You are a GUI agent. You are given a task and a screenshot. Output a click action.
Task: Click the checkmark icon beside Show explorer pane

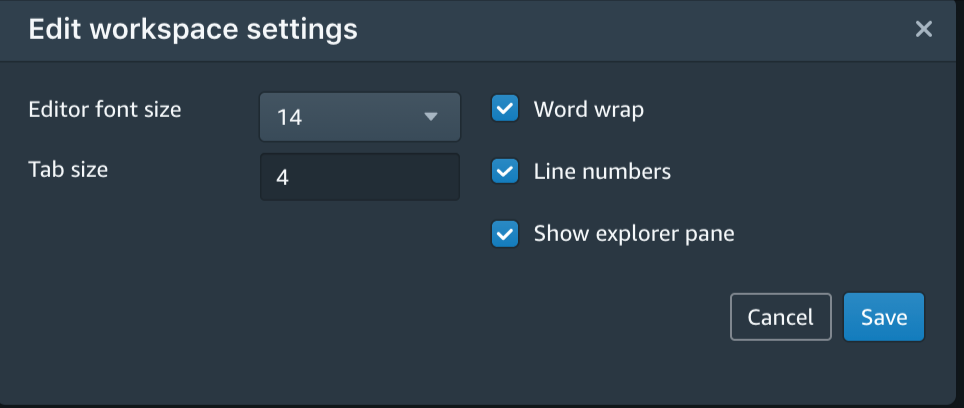pyautogui.click(x=505, y=234)
